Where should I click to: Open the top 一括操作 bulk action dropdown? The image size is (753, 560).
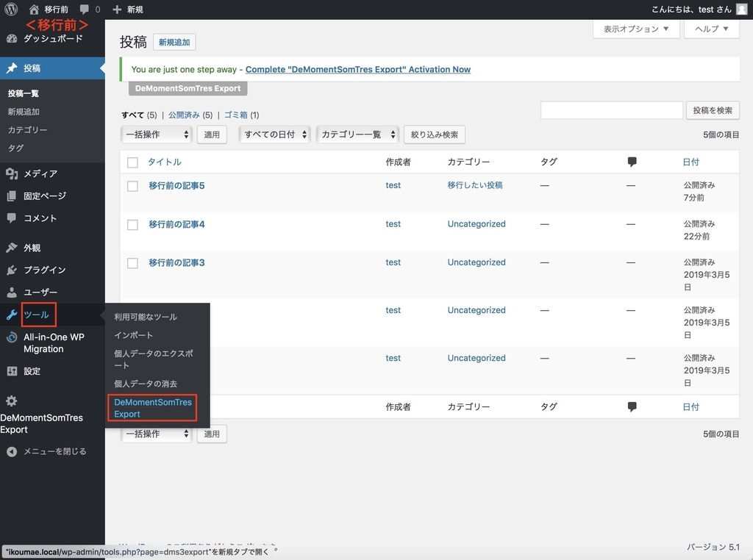(x=156, y=134)
